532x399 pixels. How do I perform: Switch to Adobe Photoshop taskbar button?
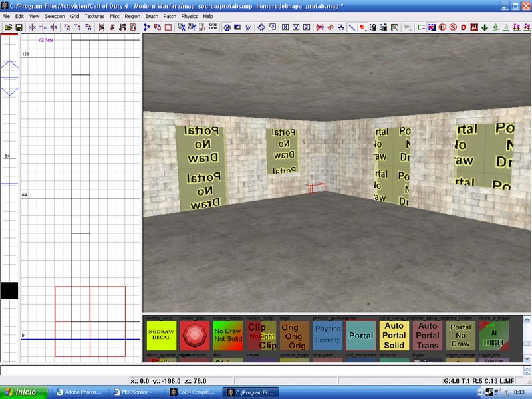pos(79,392)
